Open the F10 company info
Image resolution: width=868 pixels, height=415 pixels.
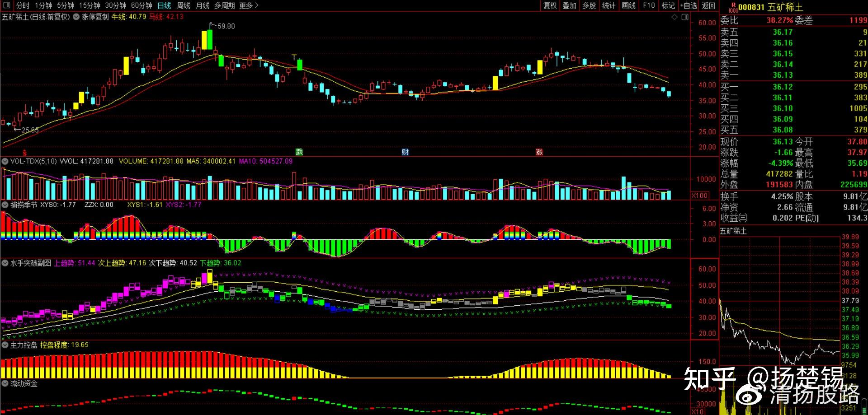(x=649, y=5)
